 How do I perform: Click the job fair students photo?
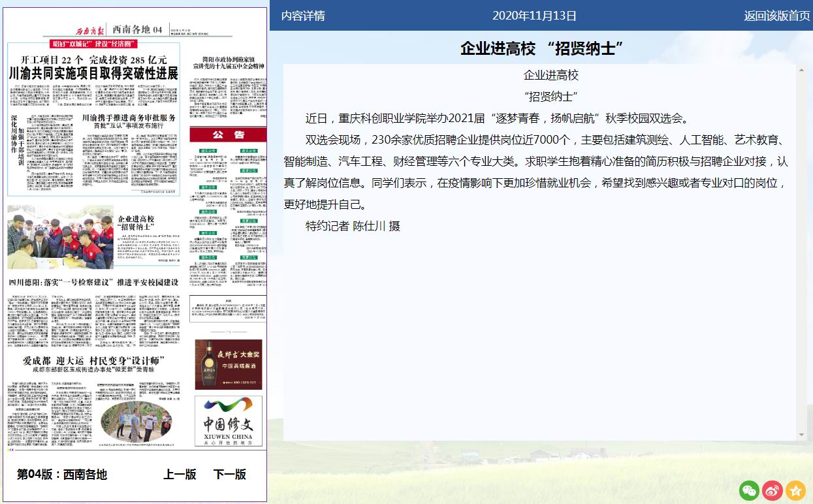tap(60, 237)
